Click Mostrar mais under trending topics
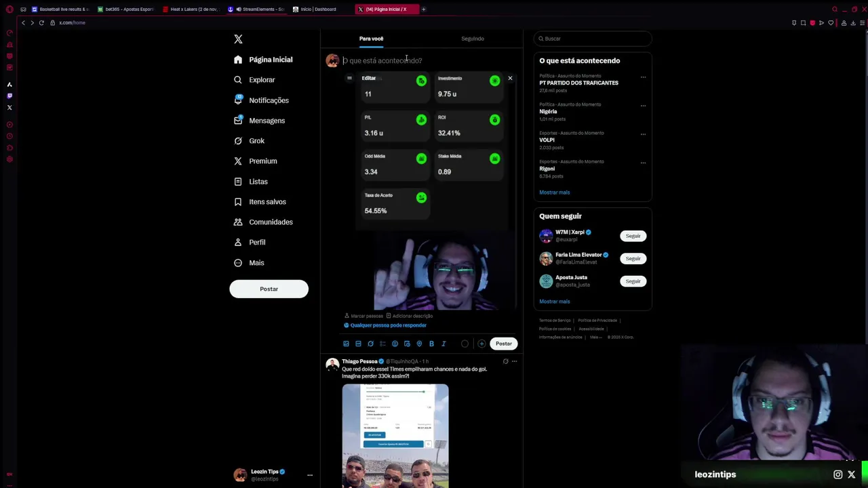 click(x=554, y=192)
